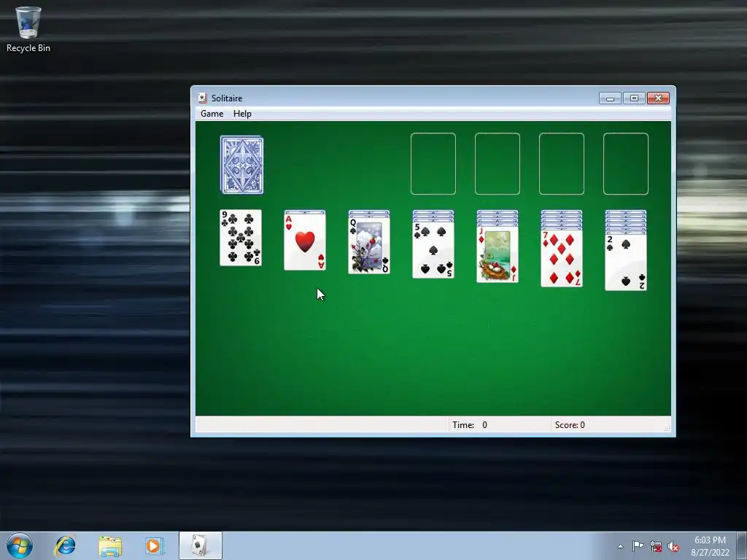The height and width of the screenshot is (560, 747).
Task: Select the jack of diamonds card
Action: tap(498, 254)
